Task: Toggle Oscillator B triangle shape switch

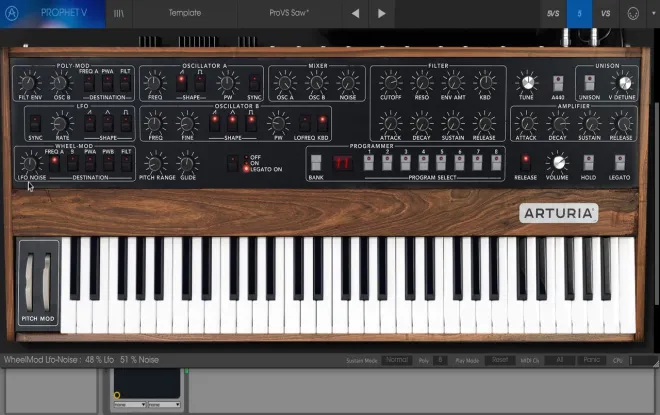Action: (x=232, y=124)
